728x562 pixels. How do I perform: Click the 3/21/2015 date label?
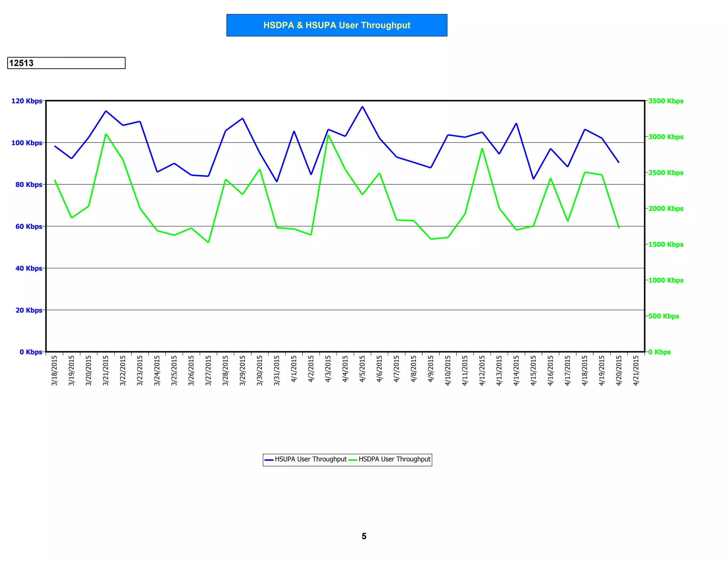106,371
